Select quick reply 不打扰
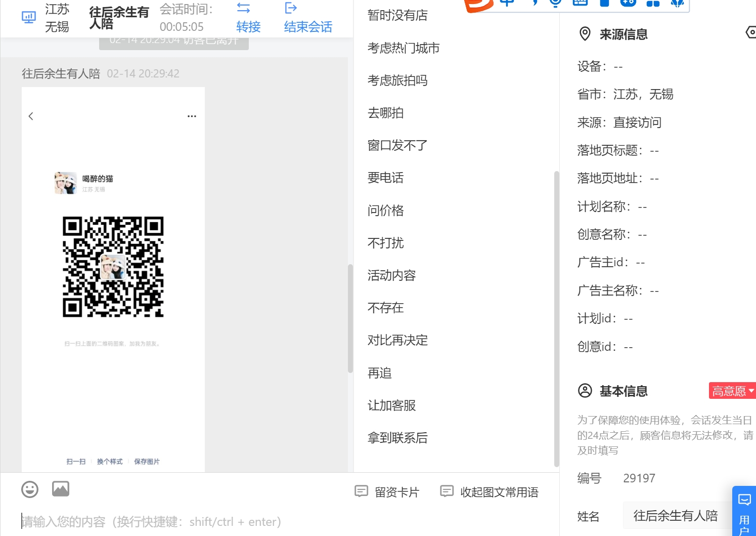 click(x=385, y=243)
